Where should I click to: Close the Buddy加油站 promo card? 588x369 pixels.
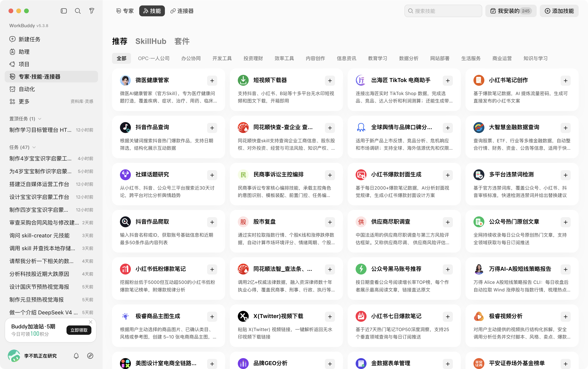point(91,322)
